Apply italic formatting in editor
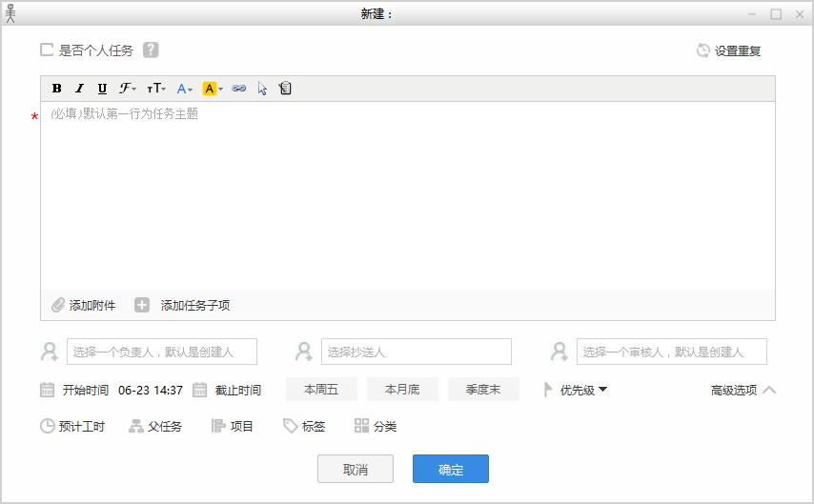This screenshot has height=504, width=814. pos(80,89)
